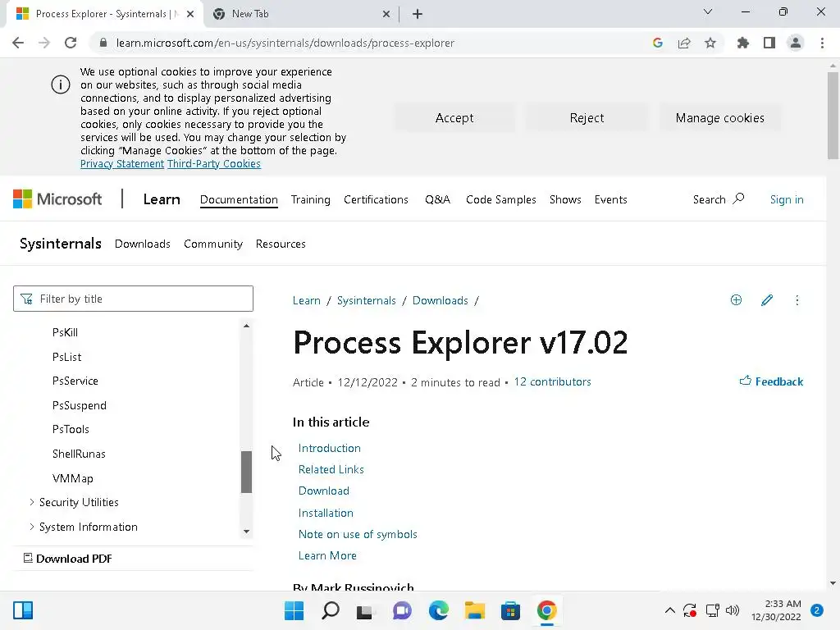The width and height of the screenshot is (840, 630).
Task: Open article More actions vertical dots
Action: pyautogui.click(x=797, y=300)
